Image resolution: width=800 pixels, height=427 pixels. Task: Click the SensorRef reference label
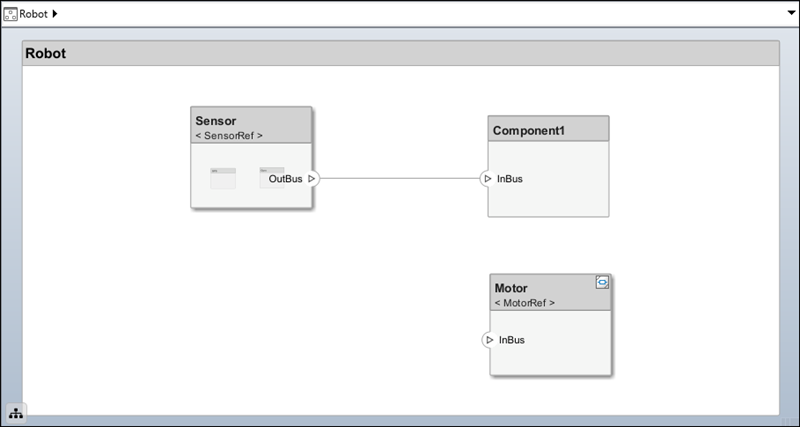[x=229, y=135]
